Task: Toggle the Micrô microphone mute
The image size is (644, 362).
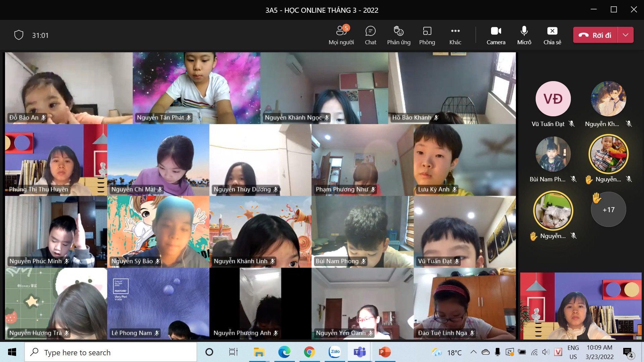Action: click(524, 35)
